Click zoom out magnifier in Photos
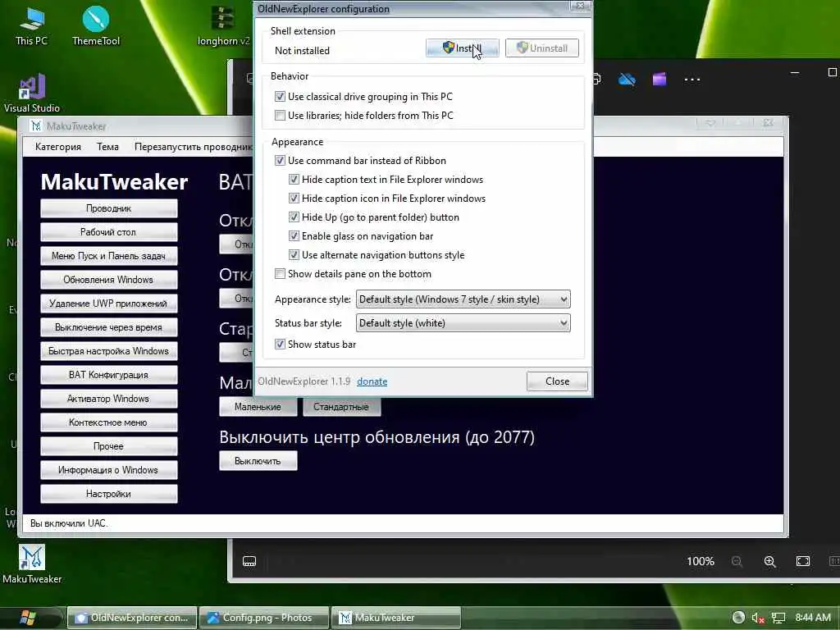The width and height of the screenshot is (840, 630). click(x=737, y=561)
